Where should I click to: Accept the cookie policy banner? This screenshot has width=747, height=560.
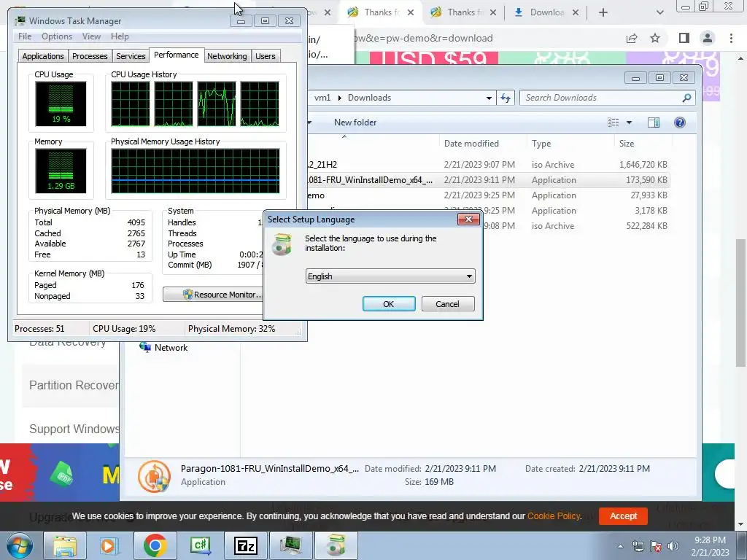click(623, 516)
